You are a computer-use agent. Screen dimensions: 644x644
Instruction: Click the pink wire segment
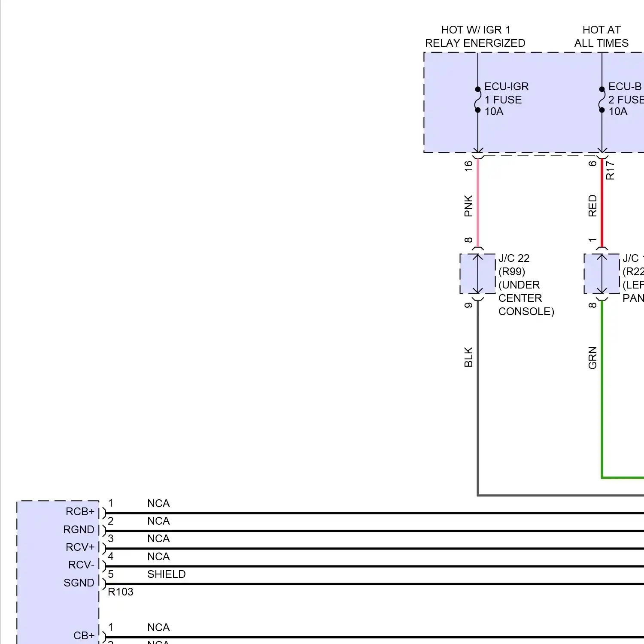pos(478,203)
